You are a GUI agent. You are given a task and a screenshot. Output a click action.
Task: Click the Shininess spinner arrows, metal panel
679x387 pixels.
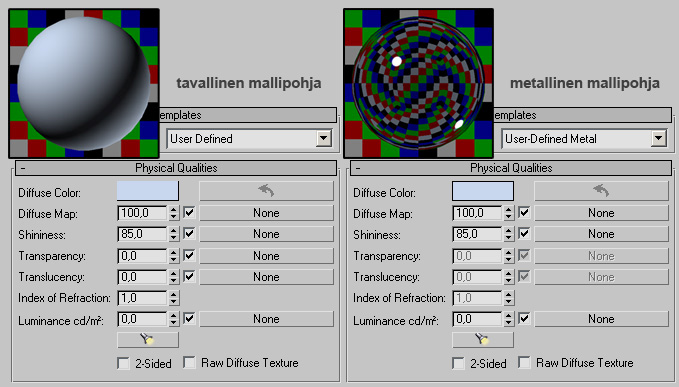(x=509, y=234)
